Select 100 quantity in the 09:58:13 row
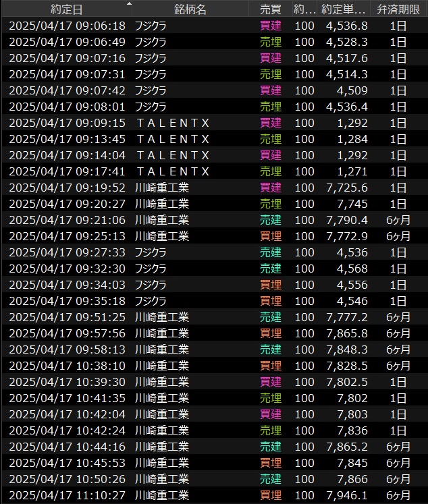Screen dimensions: 428x504 (x=304, y=349)
